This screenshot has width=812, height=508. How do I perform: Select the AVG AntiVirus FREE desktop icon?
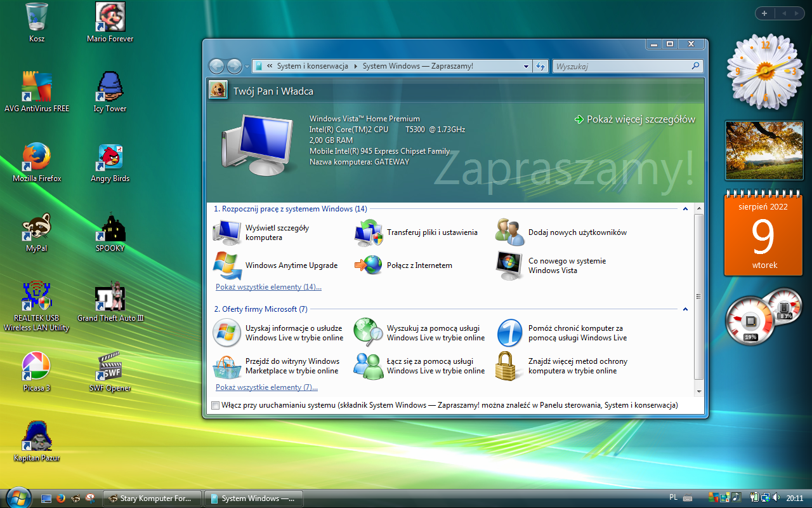point(37,87)
